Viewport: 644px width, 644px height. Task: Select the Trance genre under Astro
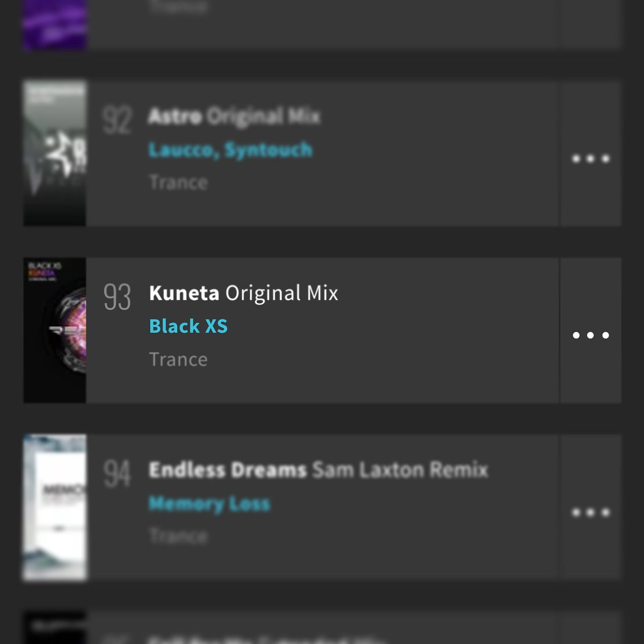pyautogui.click(x=178, y=182)
